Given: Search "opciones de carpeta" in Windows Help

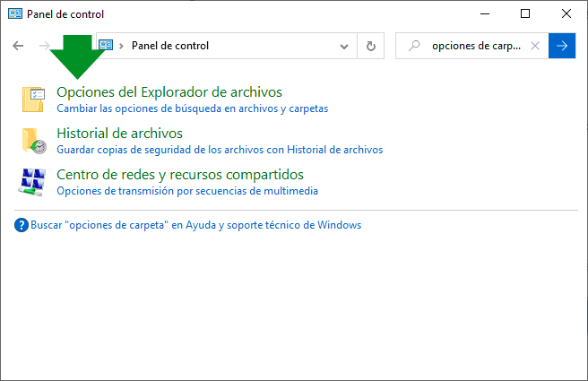Looking at the screenshot, I should (x=195, y=225).
